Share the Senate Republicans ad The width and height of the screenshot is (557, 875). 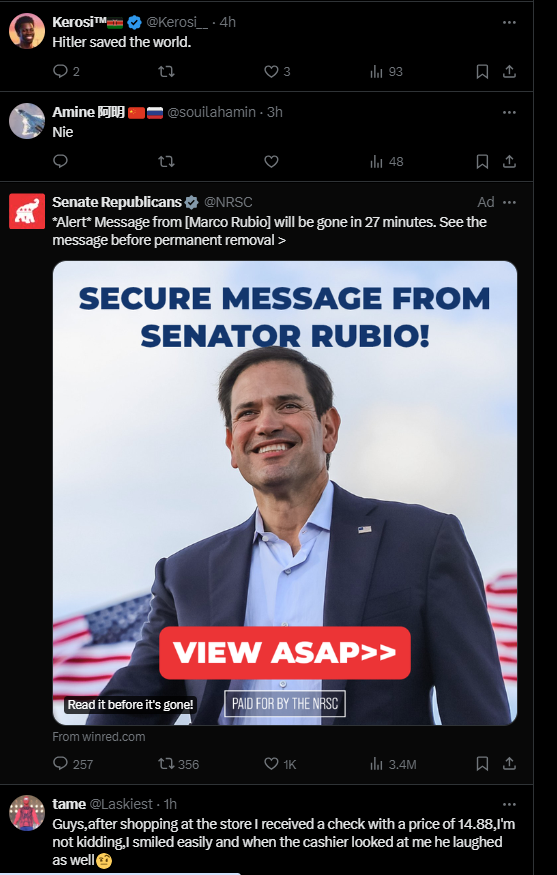[x=509, y=763]
